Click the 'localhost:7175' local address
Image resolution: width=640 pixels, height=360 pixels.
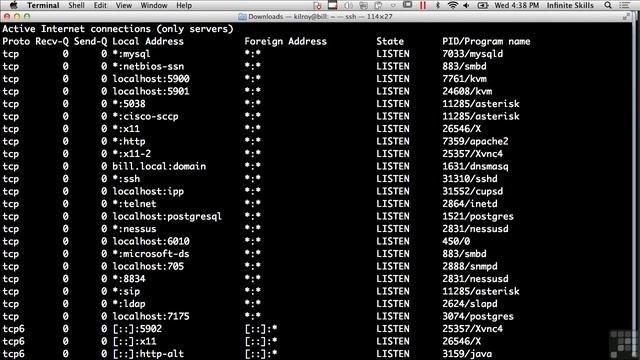(x=151, y=316)
